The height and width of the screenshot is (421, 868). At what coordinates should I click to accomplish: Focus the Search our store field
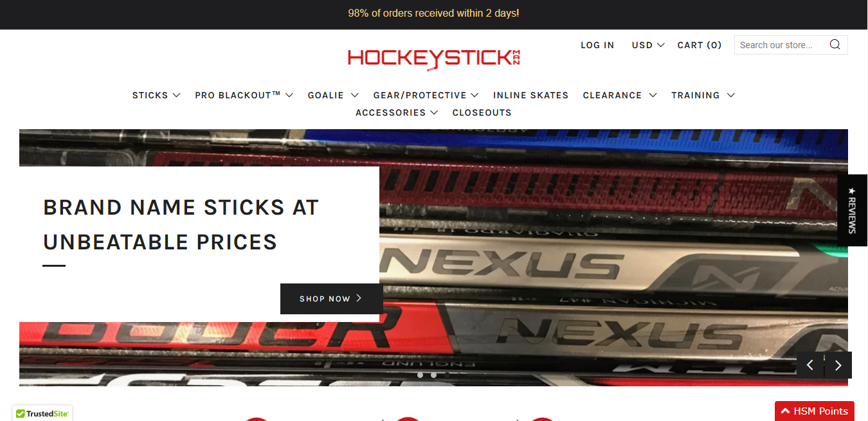[x=782, y=45]
